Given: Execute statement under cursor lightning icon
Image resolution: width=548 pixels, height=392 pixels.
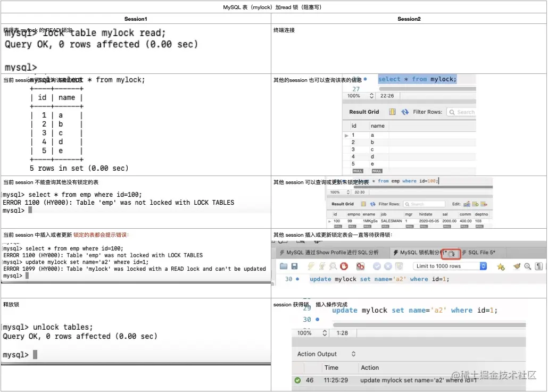Looking at the screenshot, I should coord(322,266).
